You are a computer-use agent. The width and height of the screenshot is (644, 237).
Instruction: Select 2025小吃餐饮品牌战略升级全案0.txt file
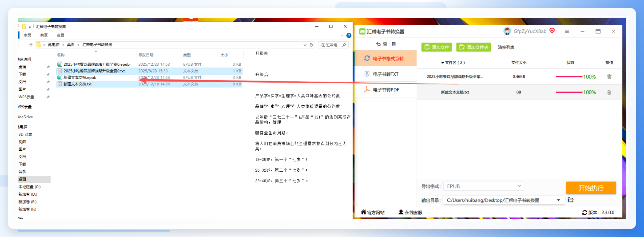[149, 71]
